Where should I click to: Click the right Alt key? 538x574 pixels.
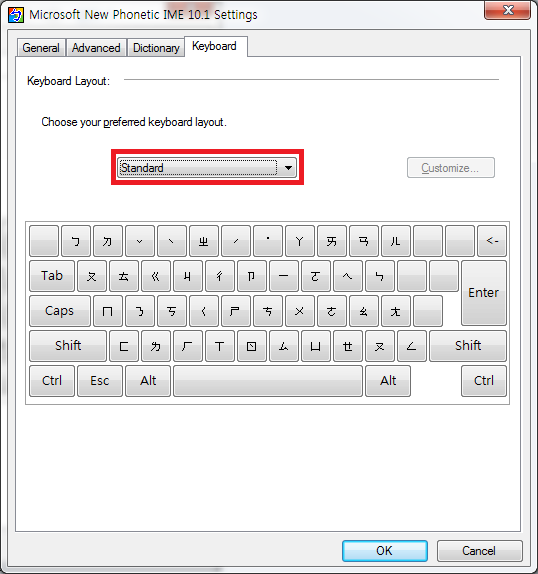click(x=388, y=381)
